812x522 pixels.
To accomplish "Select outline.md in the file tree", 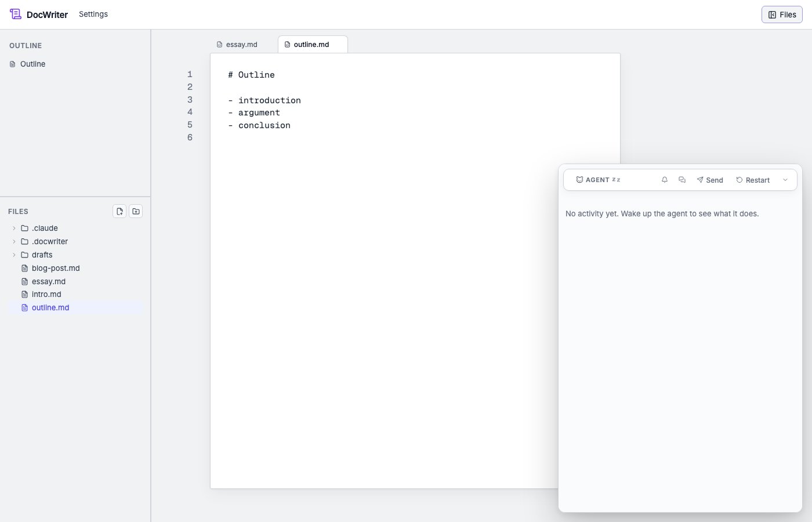I will click(x=75, y=307).
